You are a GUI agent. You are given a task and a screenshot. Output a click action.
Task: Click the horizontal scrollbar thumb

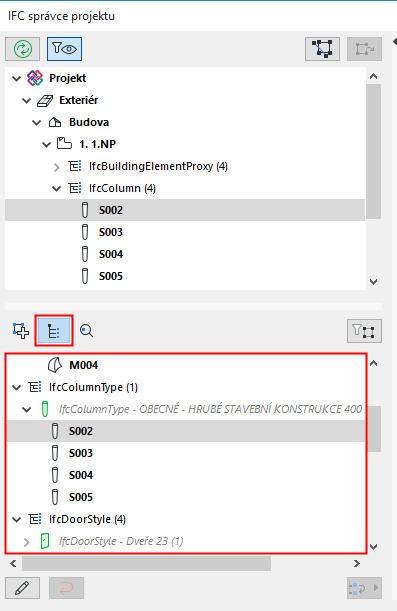[146, 563]
